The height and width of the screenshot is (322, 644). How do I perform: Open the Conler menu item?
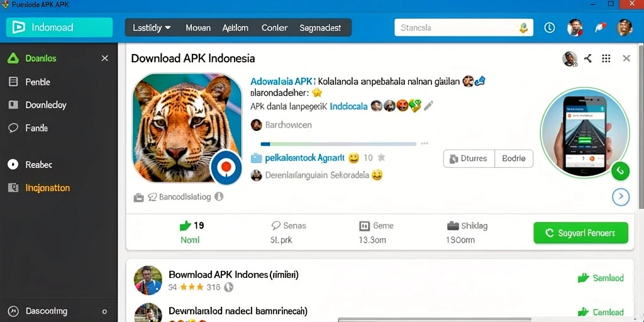pyautogui.click(x=274, y=28)
